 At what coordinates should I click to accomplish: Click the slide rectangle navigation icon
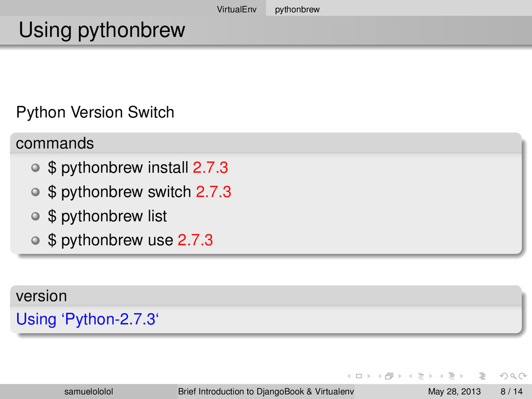click(358, 376)
